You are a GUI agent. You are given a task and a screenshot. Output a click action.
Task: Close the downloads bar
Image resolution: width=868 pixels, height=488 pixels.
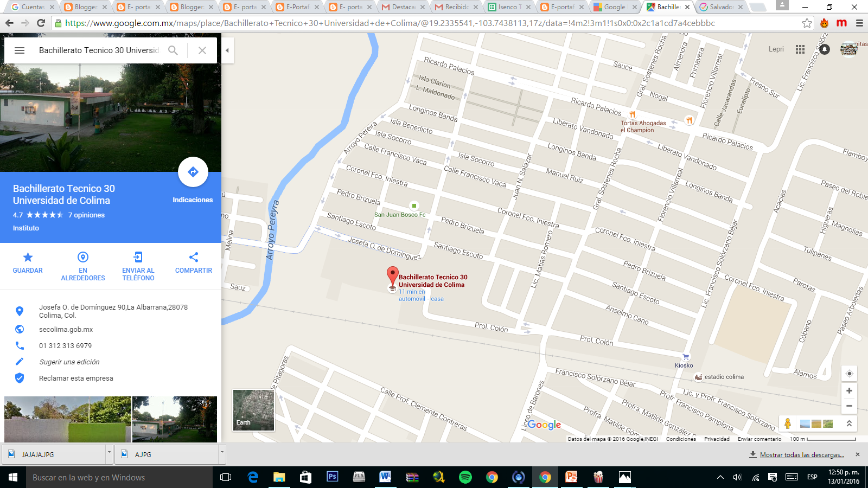pyautogui.click(x=858, y=454)
